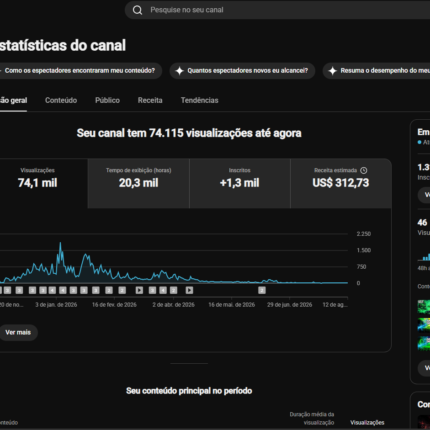Select the Visualizações 74,1 mil metric card
The width and height of the screenshot is (430, 430).
(x=43, y=183)
